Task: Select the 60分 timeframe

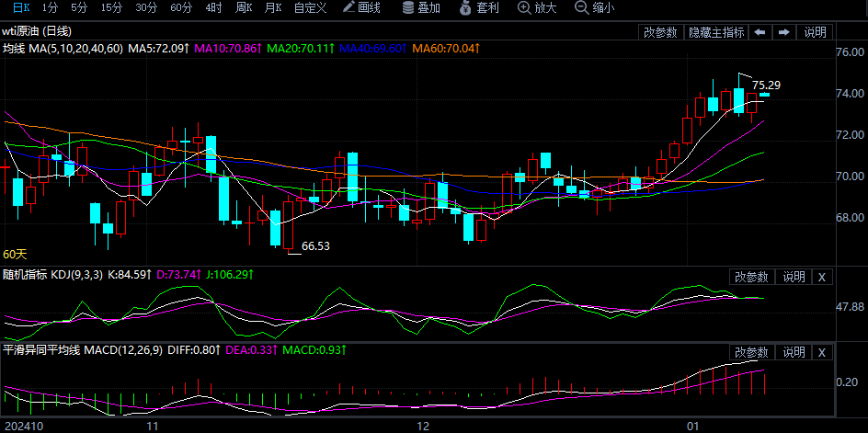Action: click(181, 8)
